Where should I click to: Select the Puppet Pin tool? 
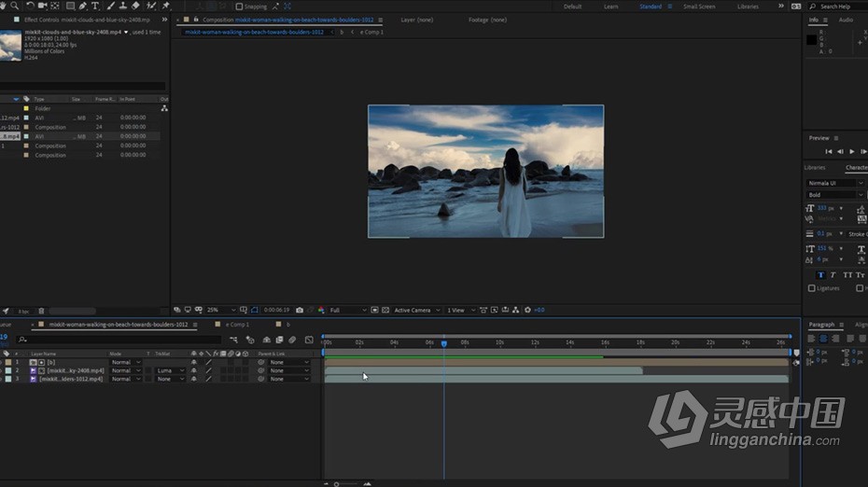[165, 6]
